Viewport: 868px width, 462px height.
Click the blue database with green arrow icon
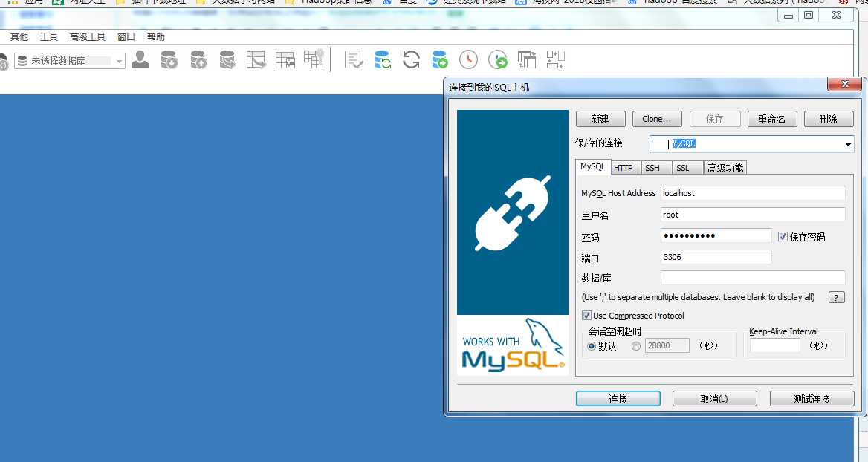click(x=440, y=59)
